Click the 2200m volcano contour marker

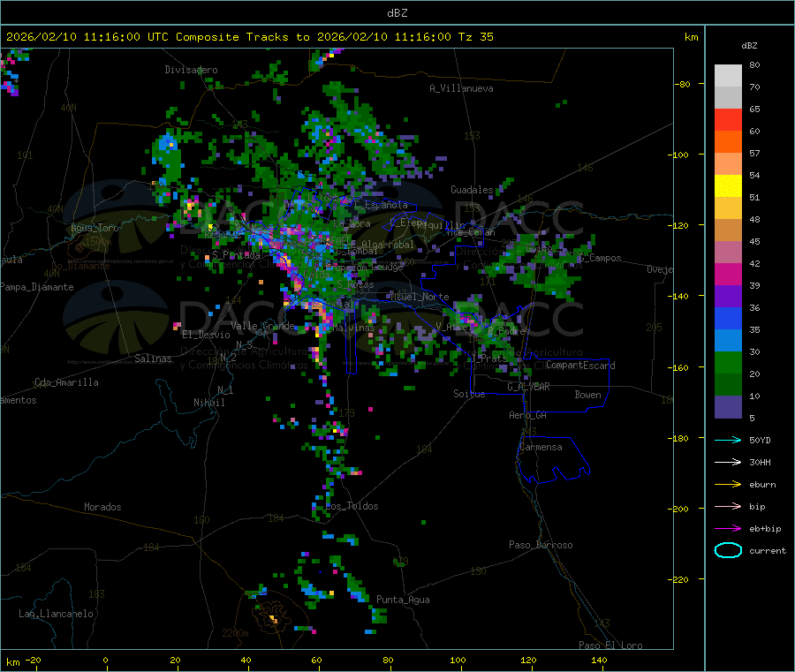[235, 633]
